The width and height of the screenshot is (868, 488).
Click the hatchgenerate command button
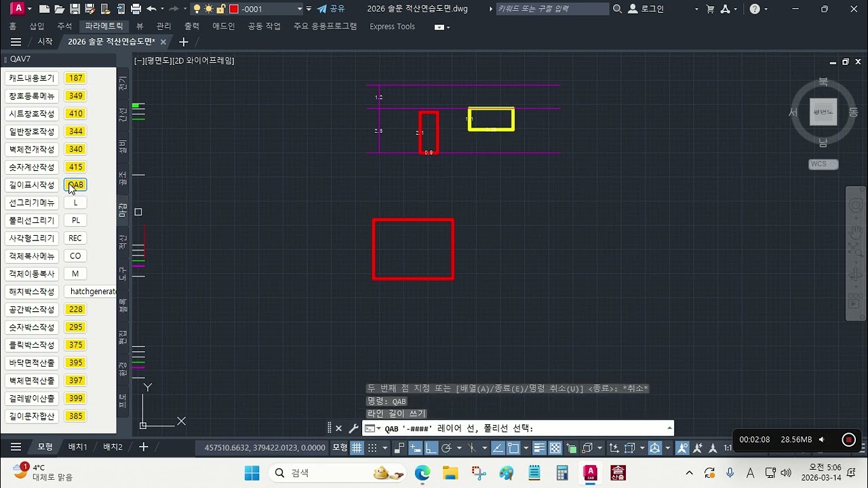pyautogui.click(x=91, y=291)
